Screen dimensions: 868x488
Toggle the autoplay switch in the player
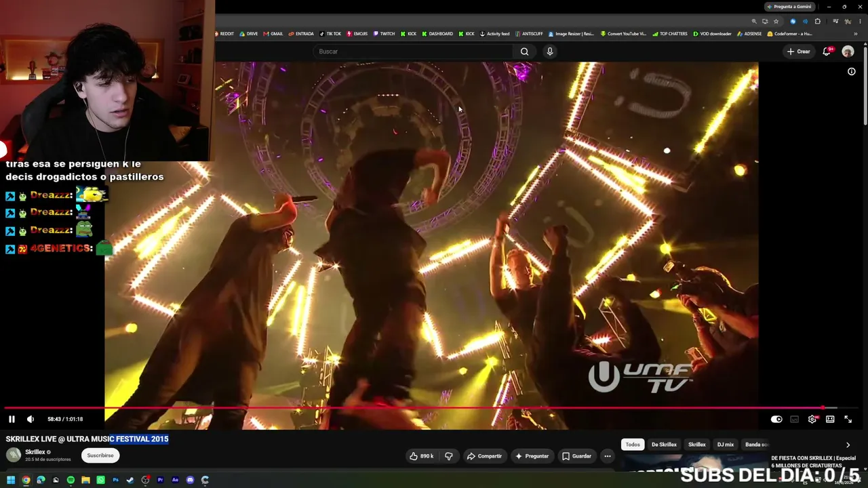[x=776, y=419]
